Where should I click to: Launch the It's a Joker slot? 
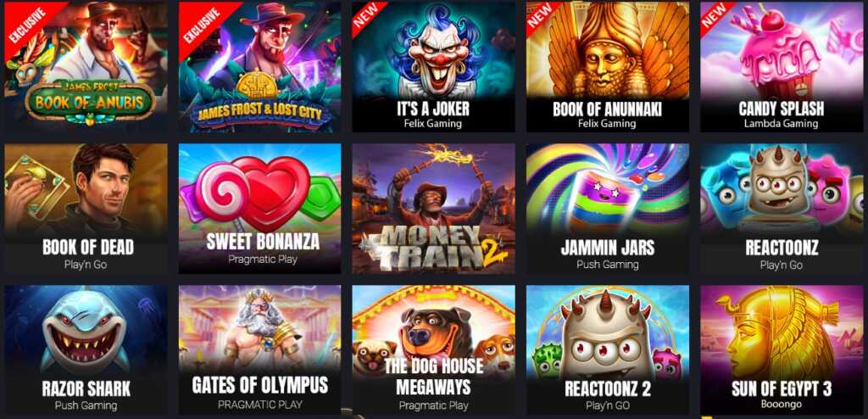(433, 66)
